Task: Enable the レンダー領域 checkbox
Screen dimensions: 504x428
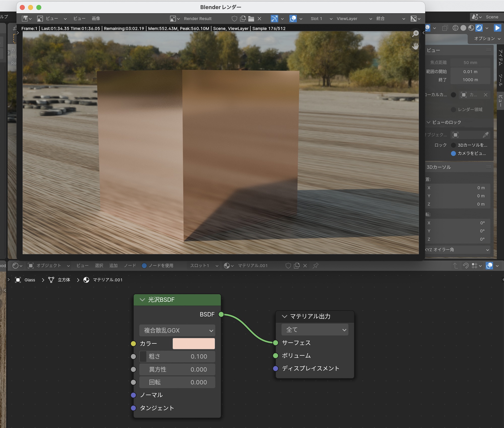Action: tap(453, 109)
